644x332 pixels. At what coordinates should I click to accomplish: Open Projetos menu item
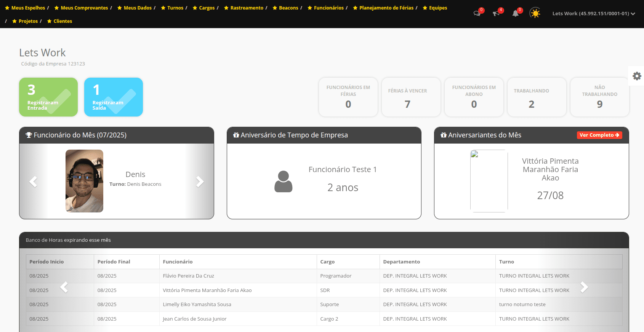25,21
